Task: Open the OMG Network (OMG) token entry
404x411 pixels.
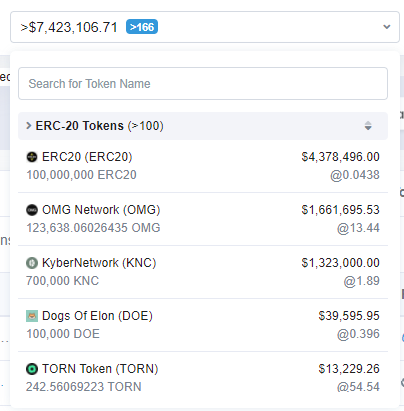Action: tap(203, 219)
